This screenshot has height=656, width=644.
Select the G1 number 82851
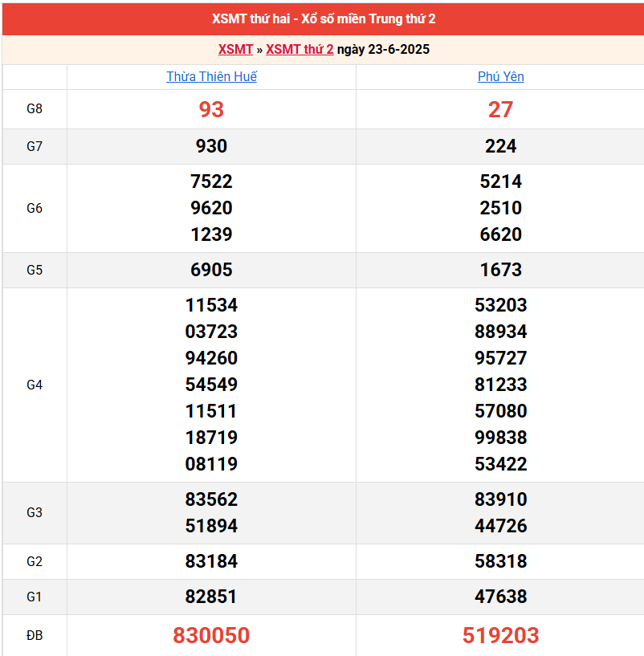click(211, 597)
